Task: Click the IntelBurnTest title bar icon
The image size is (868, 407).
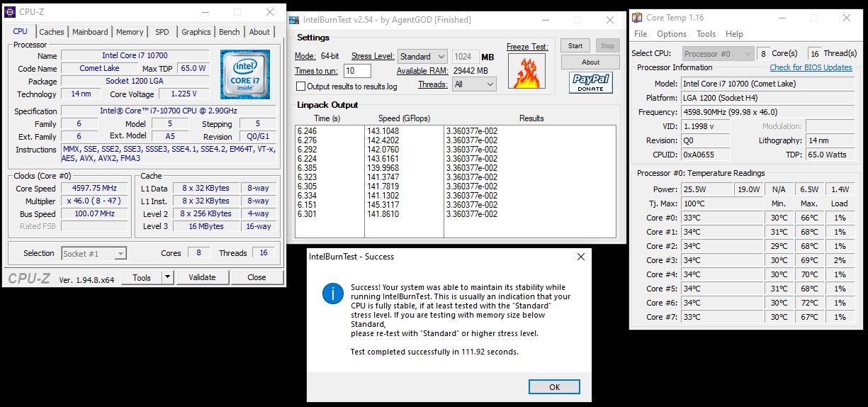Action: (x=295, y=20)
